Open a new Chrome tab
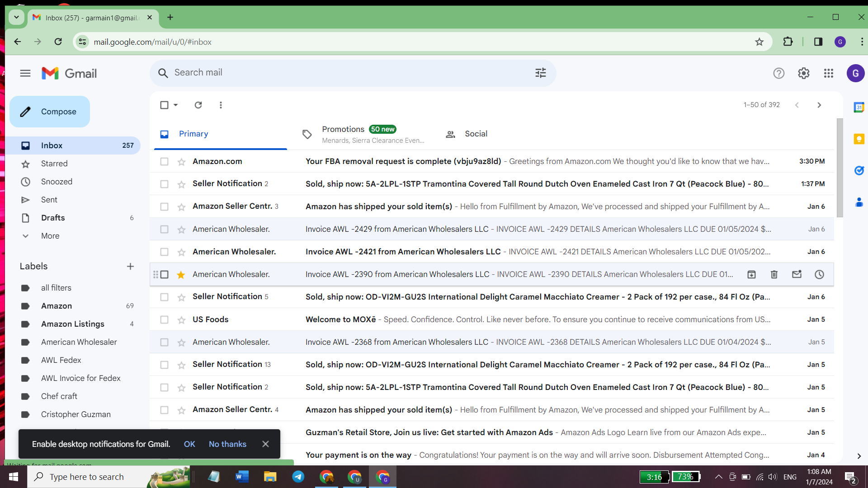The image size is (868, 488). tap(170, 18)
